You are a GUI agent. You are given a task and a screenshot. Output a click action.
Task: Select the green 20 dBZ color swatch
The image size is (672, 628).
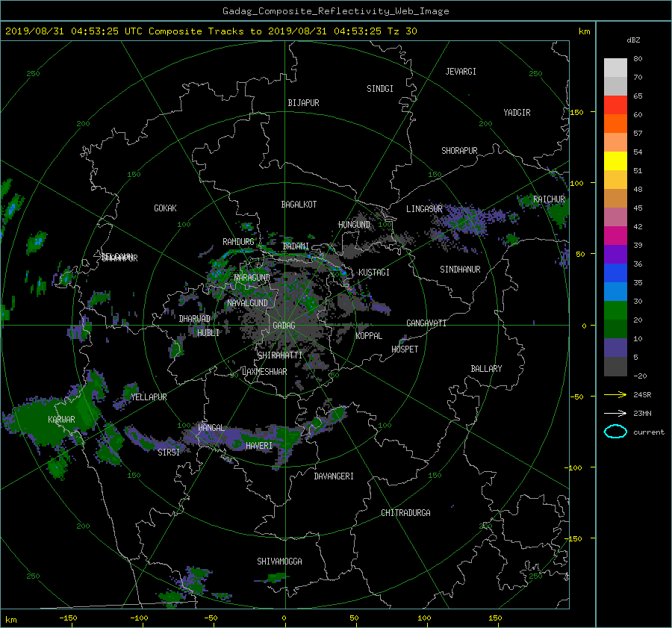615,311
